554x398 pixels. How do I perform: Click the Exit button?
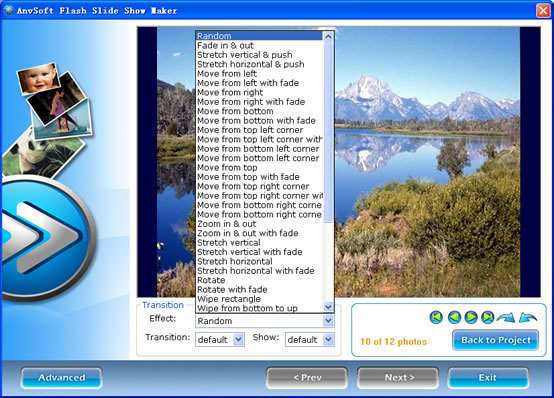click(488, 378)
